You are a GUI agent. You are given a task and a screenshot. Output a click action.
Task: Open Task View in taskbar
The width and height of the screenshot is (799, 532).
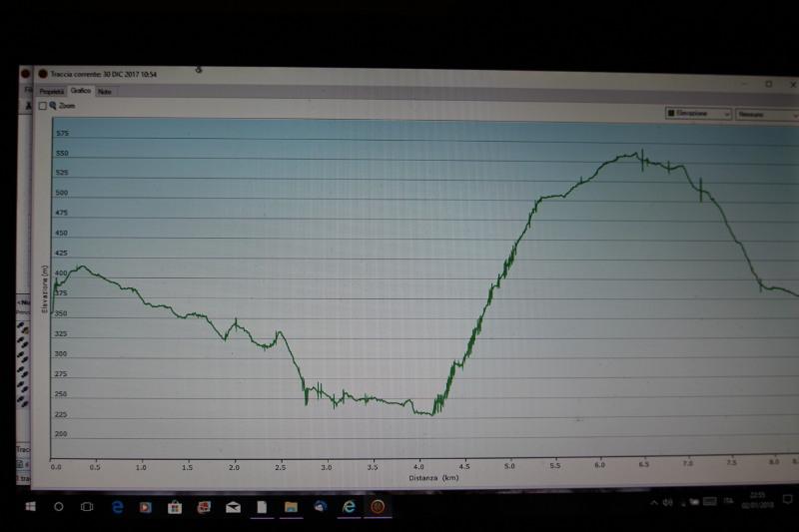88,506
